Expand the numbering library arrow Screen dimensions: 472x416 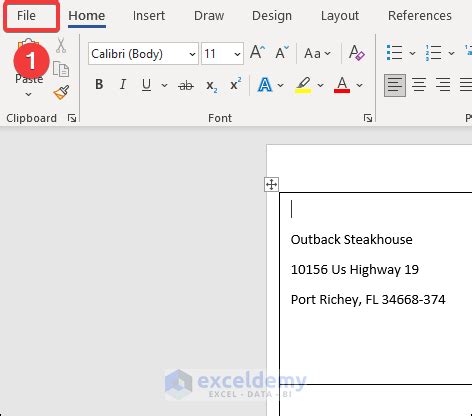click(x=451, y=53)
